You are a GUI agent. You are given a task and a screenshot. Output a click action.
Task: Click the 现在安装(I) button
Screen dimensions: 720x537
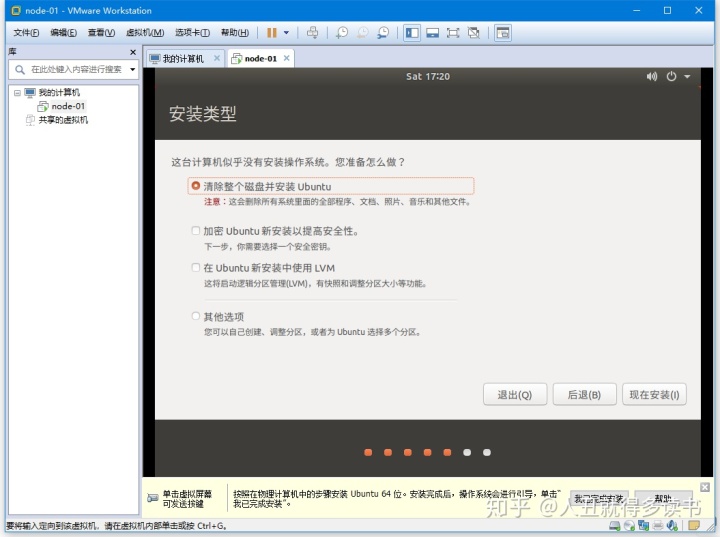click(654, 394)
